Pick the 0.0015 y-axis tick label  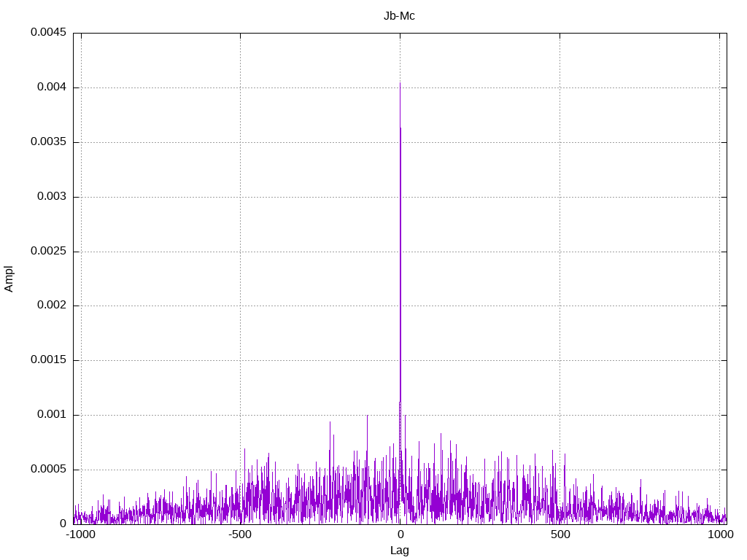coord(48,360)
